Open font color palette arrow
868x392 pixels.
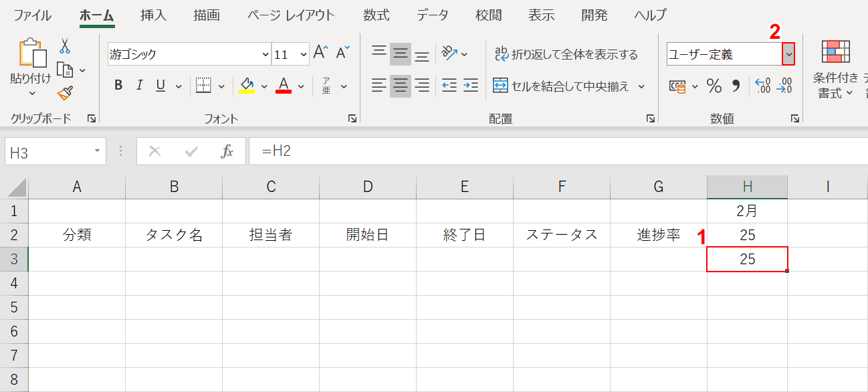point(301,86)
